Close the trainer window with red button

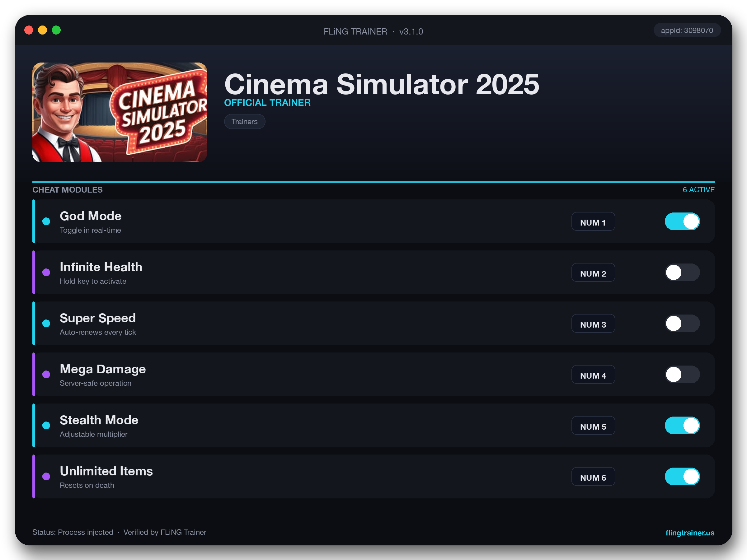click(29, 30)
